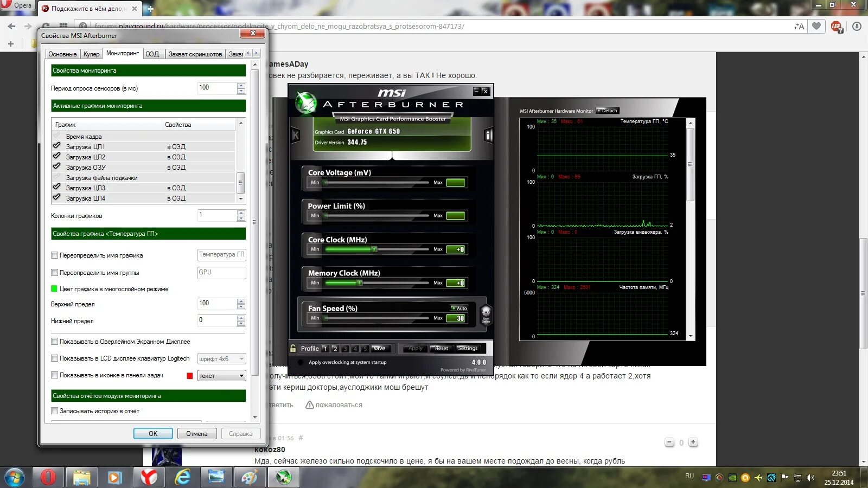The height and width of the screenshot is (488, 868).
Task: Enable Показывать в Оверлейном Экранном Дисплее
Action: point(54,342)
